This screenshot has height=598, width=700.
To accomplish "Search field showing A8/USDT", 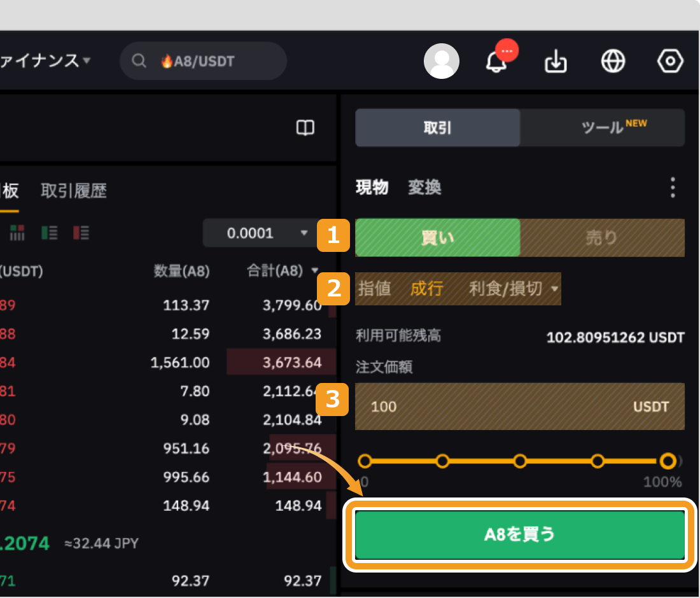I will 203,60.
